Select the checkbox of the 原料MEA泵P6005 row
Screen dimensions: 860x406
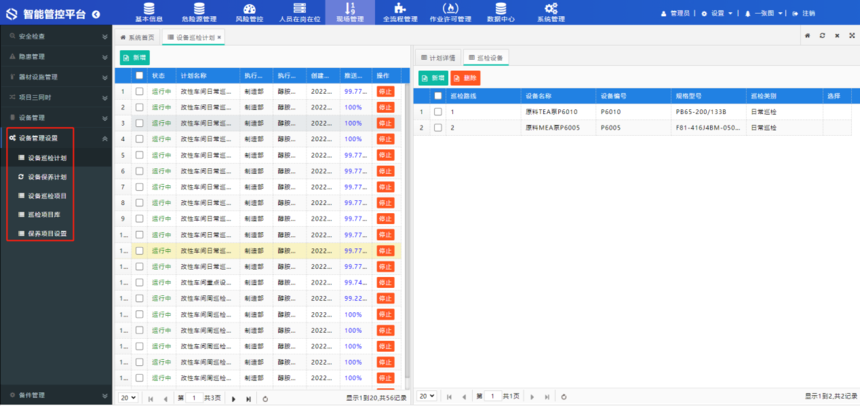438,127
